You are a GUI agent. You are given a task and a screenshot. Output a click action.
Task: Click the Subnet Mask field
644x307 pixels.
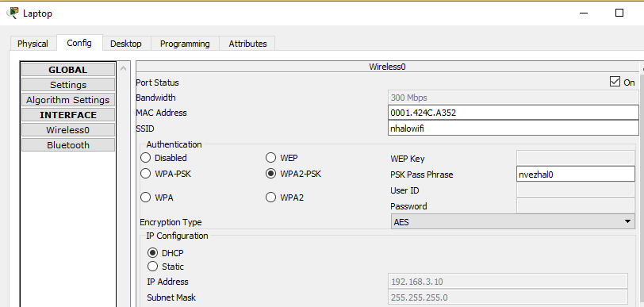(x=508, y=297)
